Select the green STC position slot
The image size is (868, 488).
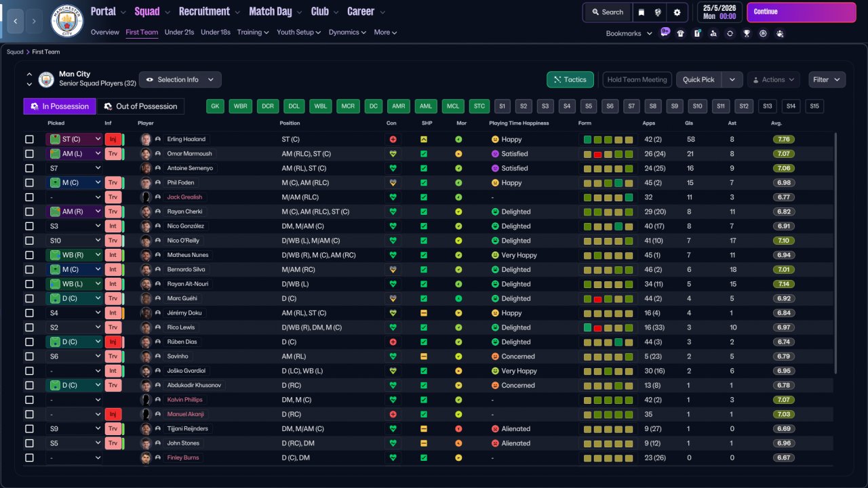(479, 106)
